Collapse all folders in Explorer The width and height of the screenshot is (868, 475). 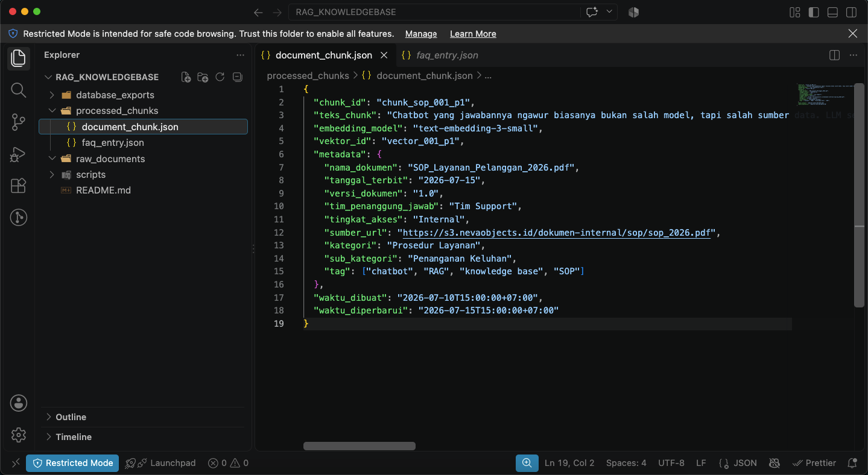click(237, 77)
